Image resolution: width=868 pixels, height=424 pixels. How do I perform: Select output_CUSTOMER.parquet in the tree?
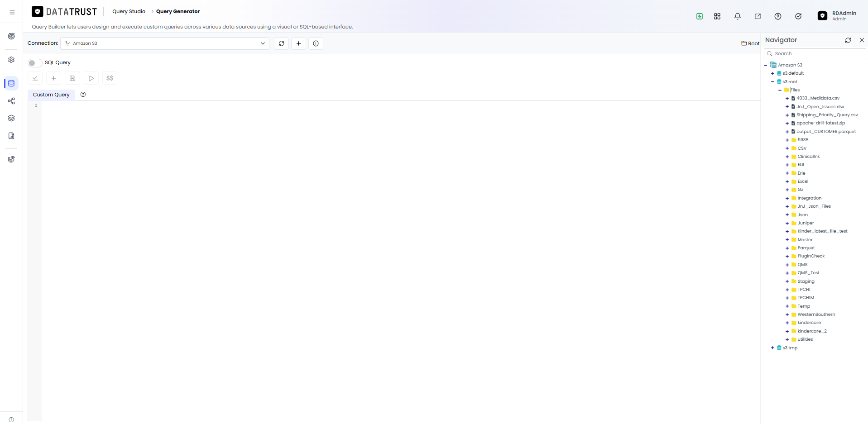coord(826,132)
